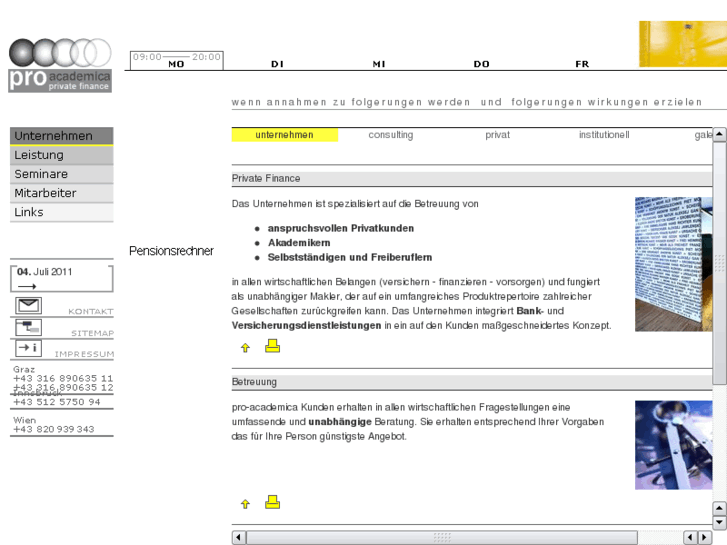Open Mitarbeiter in the left menu
The image size is (727, 545).
[62, 193]
